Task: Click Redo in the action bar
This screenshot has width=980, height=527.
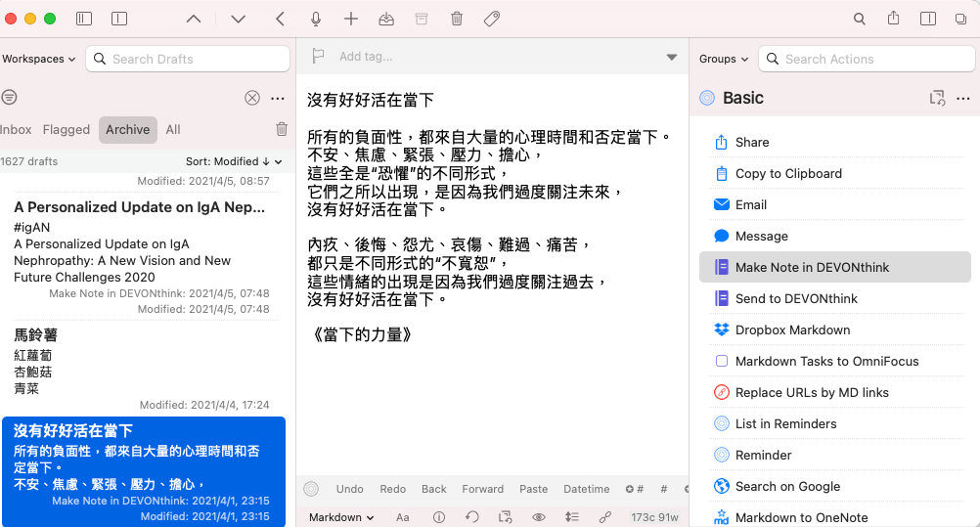Action: [x=392, y=489]
